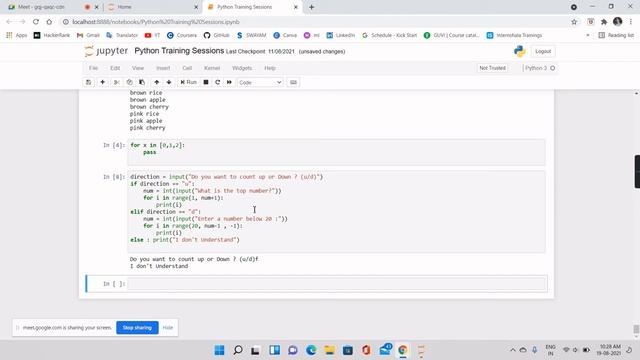Click the 'for x in [0,1,2]:' code cell
The width and height of the screenshot is (640, 360).
336,152
